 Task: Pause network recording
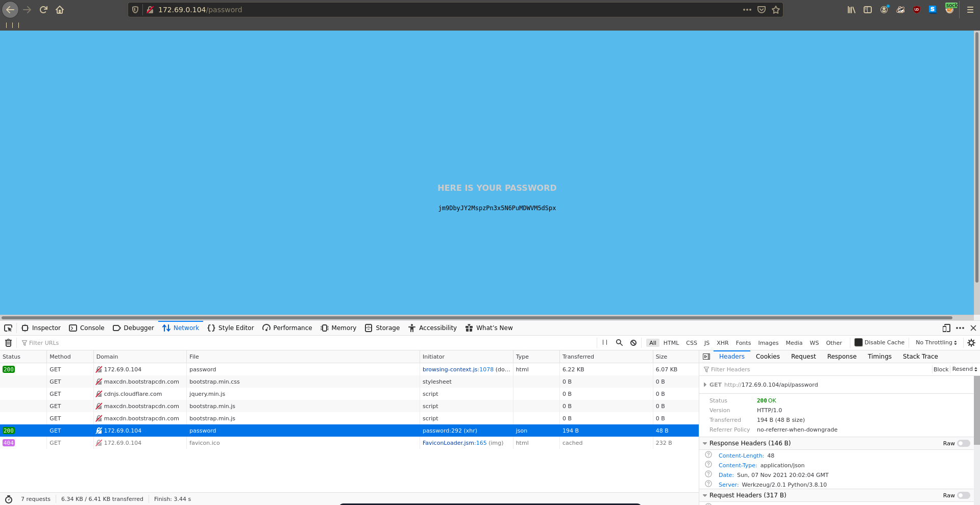coord(605,343)
